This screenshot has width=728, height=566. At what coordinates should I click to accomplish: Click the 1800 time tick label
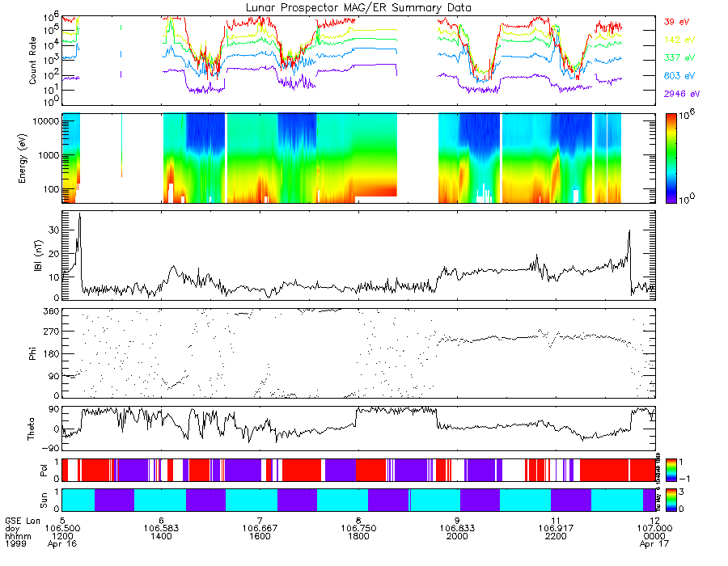pos(358,536)
